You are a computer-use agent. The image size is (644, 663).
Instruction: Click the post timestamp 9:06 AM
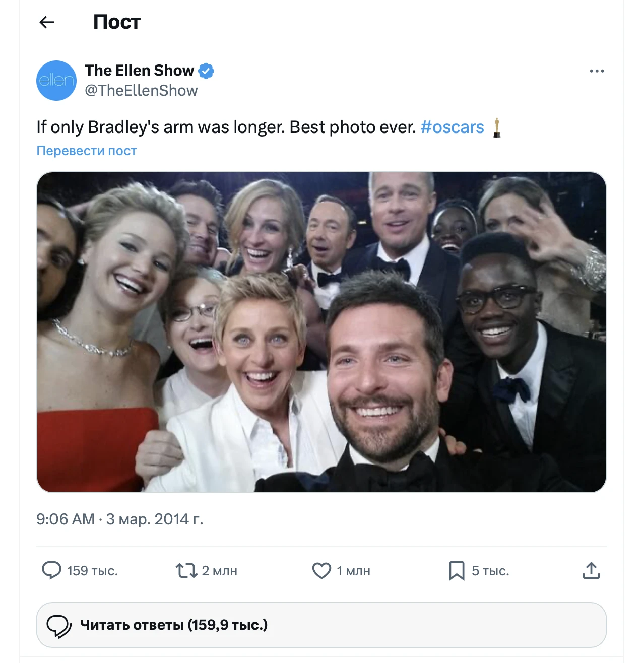coord(66,519)
